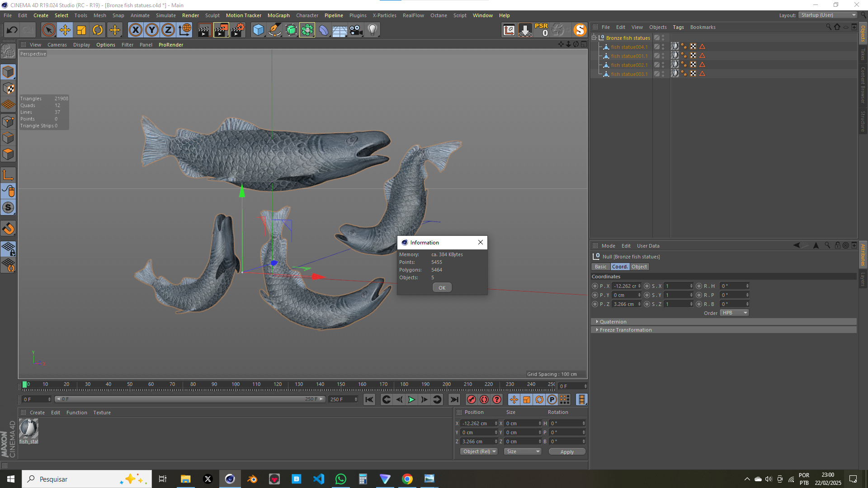The image size is (868, 488).
Task: Render to Picture Viewer
Action: [221, 30]
